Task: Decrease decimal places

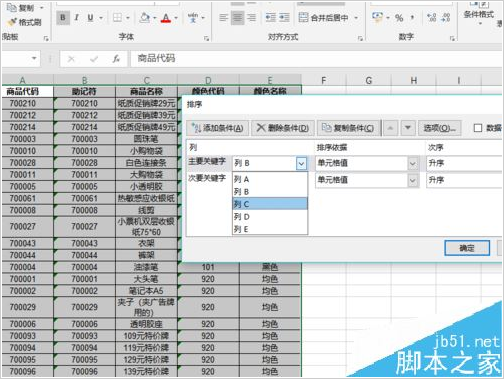Action: (x=446, y=17)
